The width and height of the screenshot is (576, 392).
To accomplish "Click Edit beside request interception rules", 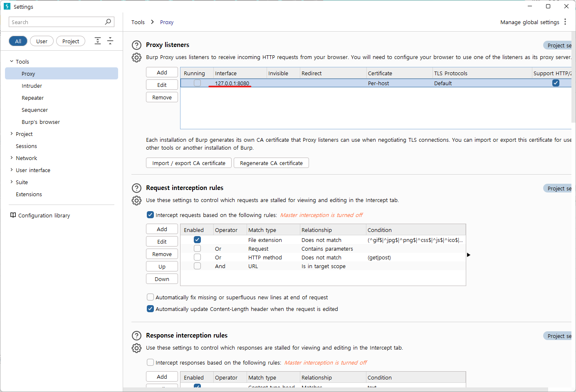I will pyautogui.click(x=162, y=242).
